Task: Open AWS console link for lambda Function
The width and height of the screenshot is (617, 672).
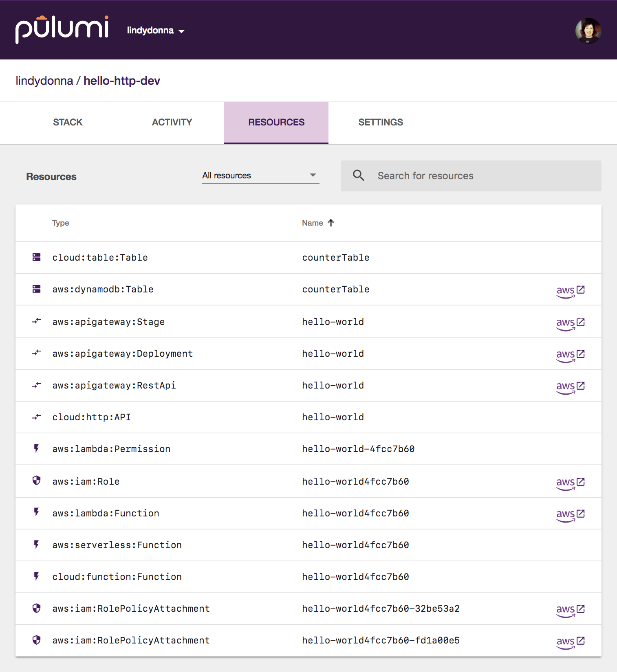Action: 570,514
